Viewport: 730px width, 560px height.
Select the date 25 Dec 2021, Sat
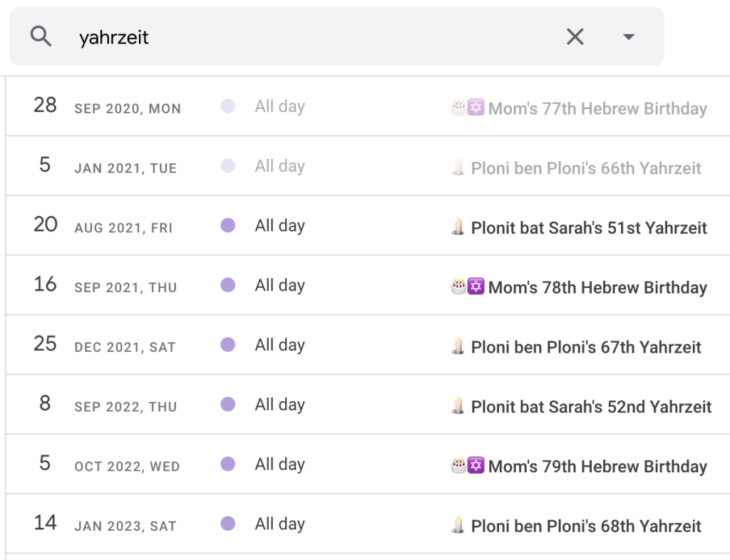(x=107, y=346)
